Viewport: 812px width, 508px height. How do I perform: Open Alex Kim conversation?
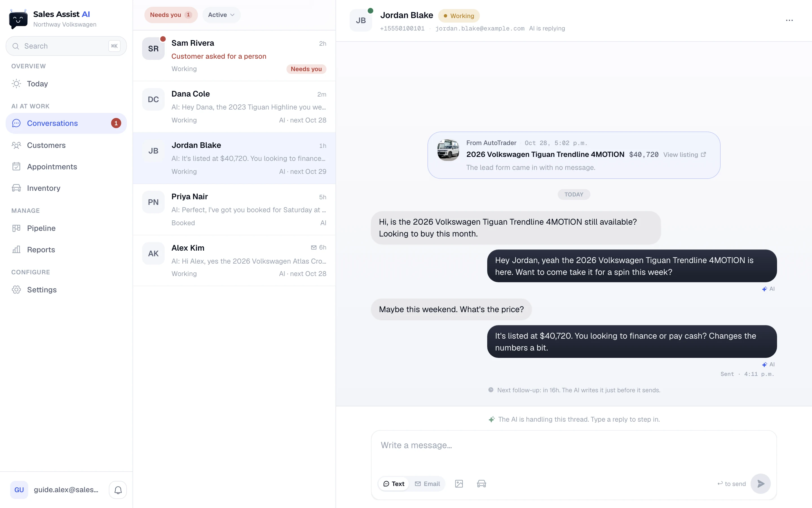[234, 261]
